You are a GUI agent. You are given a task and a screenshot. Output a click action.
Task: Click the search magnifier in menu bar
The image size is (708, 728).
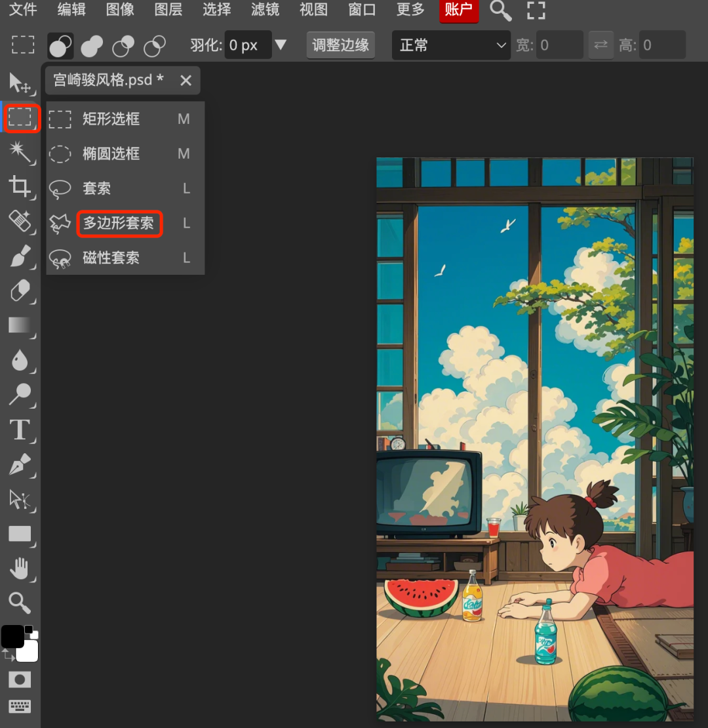coord(501,10)
